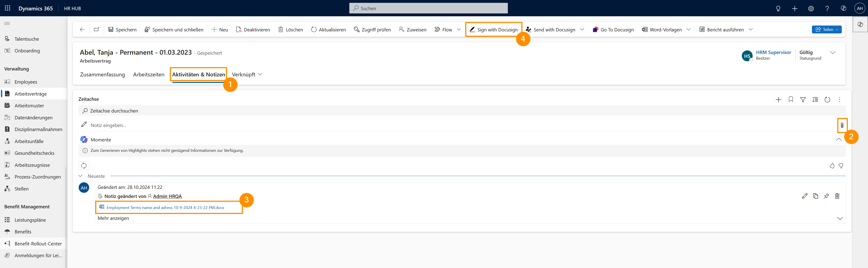Click the paperclip attach file icon
Viewport: 868px width, 268px height.
(842, 125)
